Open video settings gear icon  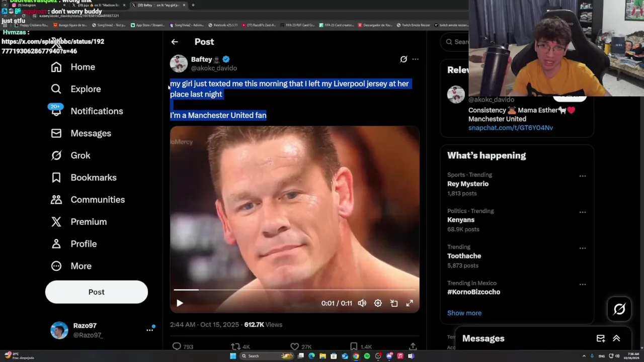coord(378,303)
